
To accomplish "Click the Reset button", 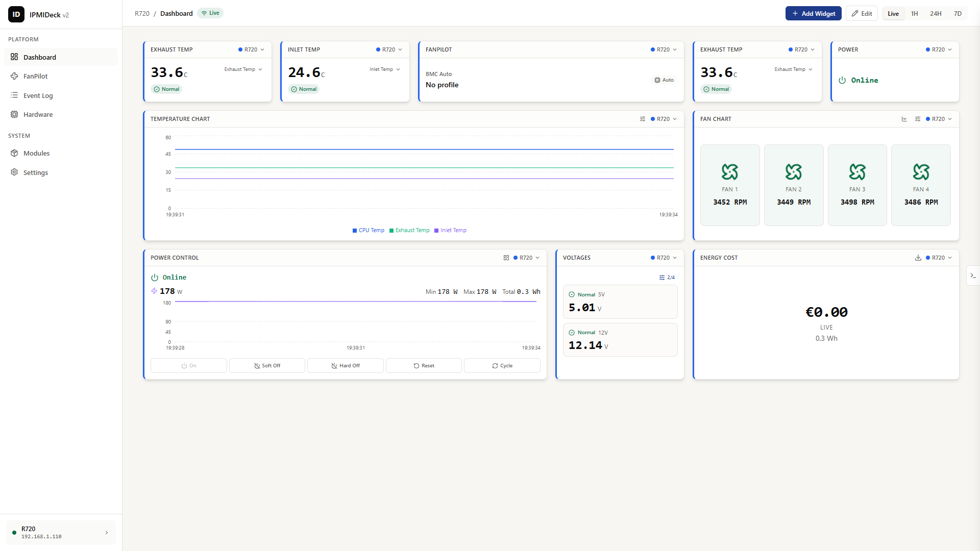I will [424, 366].
